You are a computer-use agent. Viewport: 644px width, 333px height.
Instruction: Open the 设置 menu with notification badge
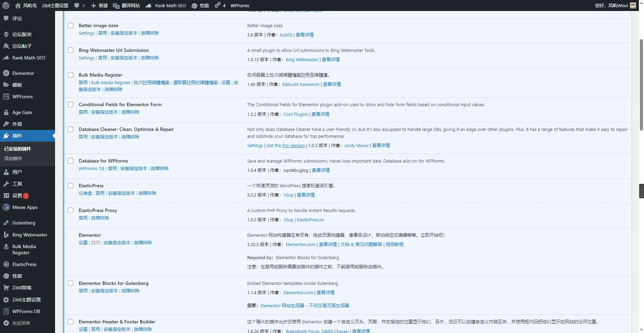[17, 196]
